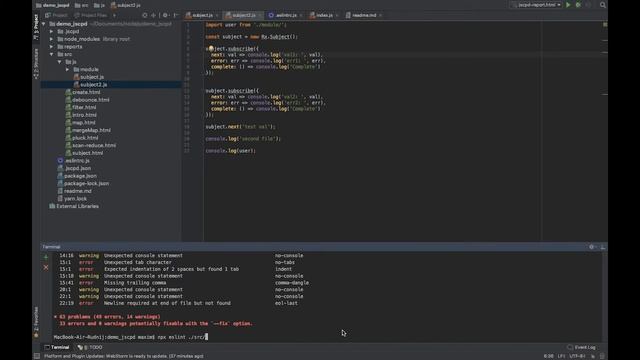The width and height of the screenshot is (640, 360).
Task: Toggle tool window buttons at the status bar corner
Action: coord(37,356)
